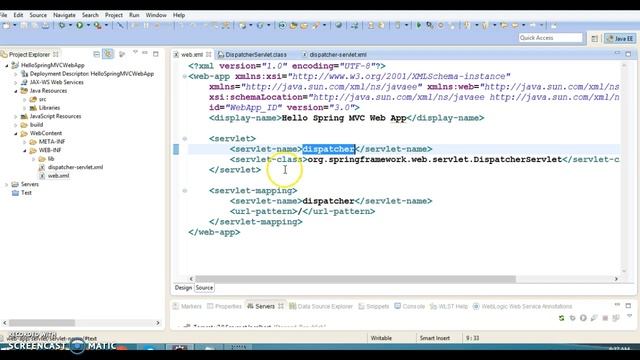Image resolution: width=640 pixels, height=360 pixels.
Task: Click the Quick Access search field
Action: tap(550, 38)
